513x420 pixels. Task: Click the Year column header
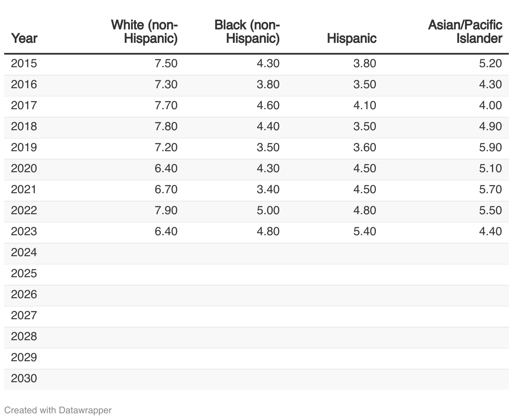[x=24, y=38]
